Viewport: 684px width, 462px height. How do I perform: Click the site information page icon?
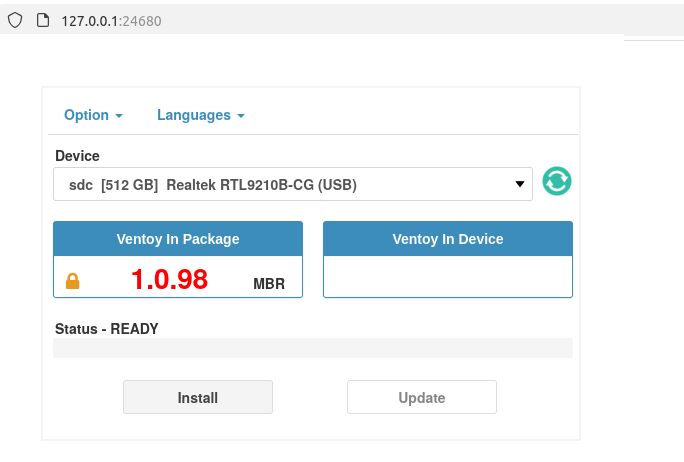[x=42, y=20]
